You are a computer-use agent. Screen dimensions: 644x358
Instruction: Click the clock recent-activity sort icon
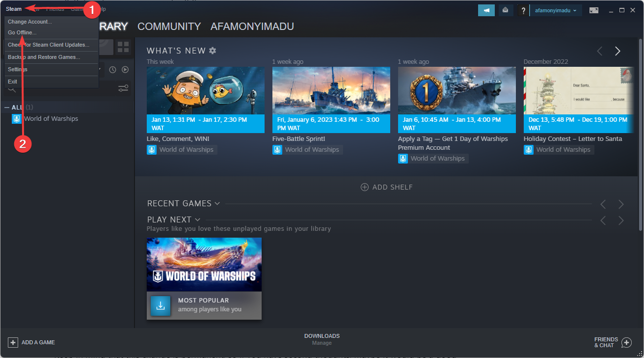pos(112,70)
